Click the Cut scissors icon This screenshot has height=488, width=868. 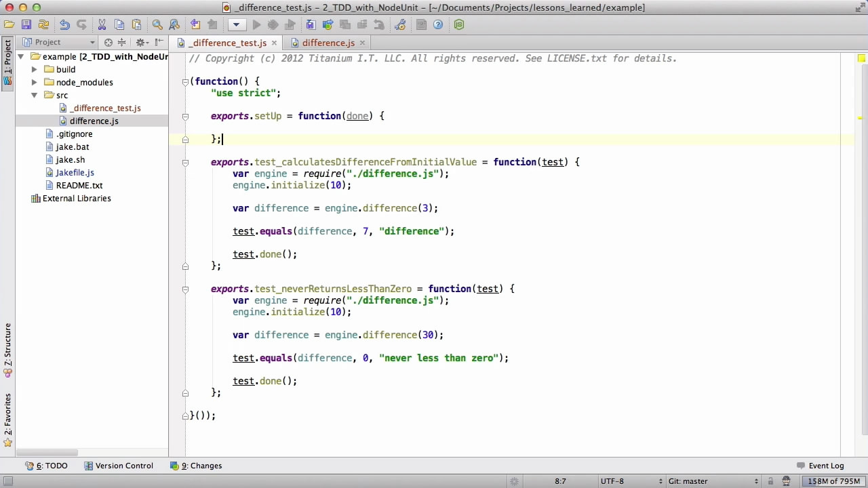[x=102, y=24]
